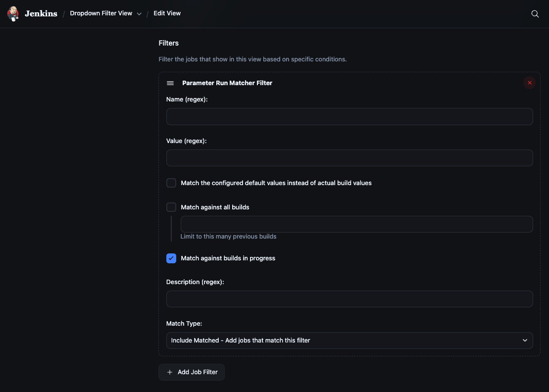Viewport: 549px width, 392px height.
Task: Click the previous builds limit field
Action: tap(356, 224)
